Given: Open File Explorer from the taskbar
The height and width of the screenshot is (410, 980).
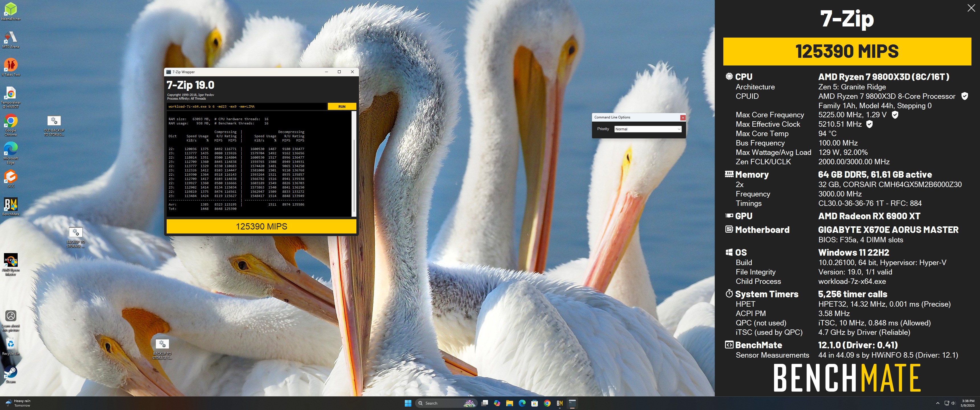Looking at the screenshot, I should pos(509,403).
